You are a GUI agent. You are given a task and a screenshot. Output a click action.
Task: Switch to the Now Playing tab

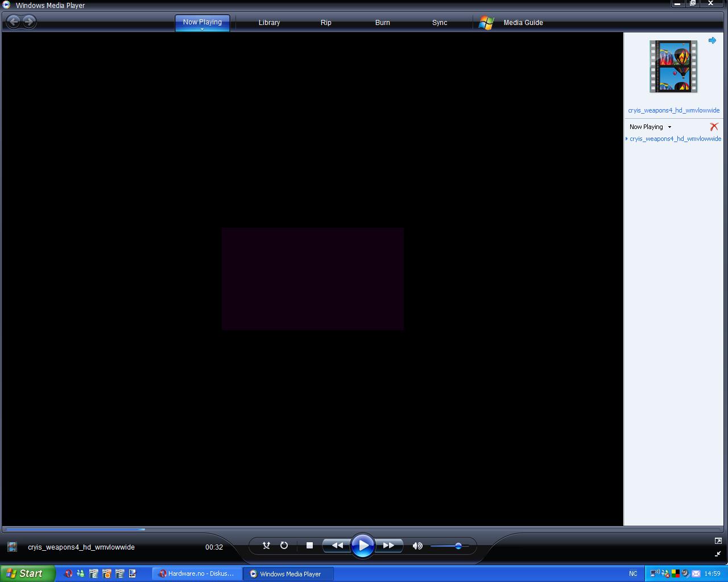click(202, 22)
